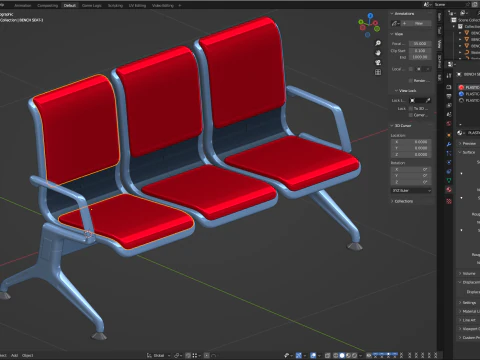Viewport: 480px width, 360px height.
Task: Toggle X-ray mode in viewport header
Action: (328, 355)
